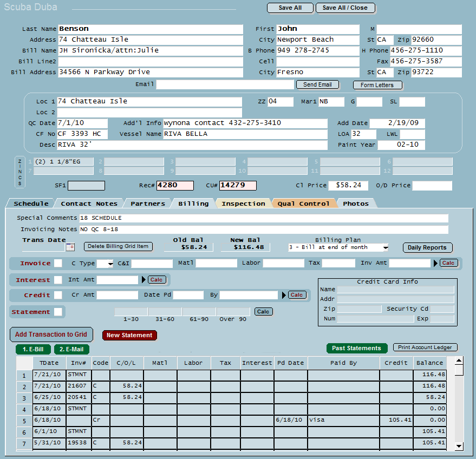Screen dimensions: 476x459
Task: Open the C Type dropdown
Action: [110, 263]
